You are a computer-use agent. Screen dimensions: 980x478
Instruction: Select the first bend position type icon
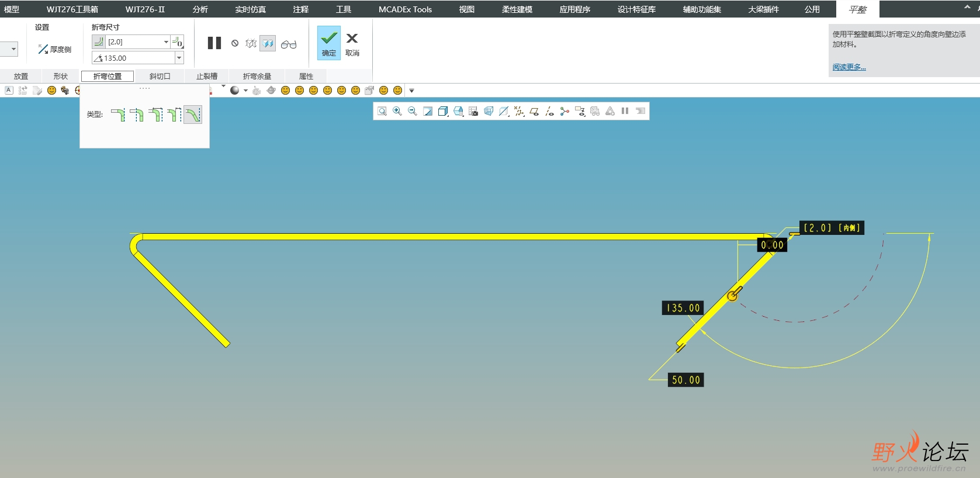(118, 115)
